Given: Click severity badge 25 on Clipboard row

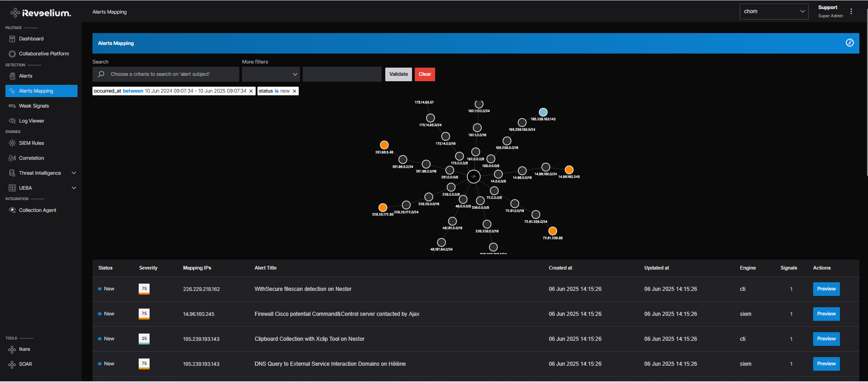Looking at the screenshot, I should (x=144, y=339).
